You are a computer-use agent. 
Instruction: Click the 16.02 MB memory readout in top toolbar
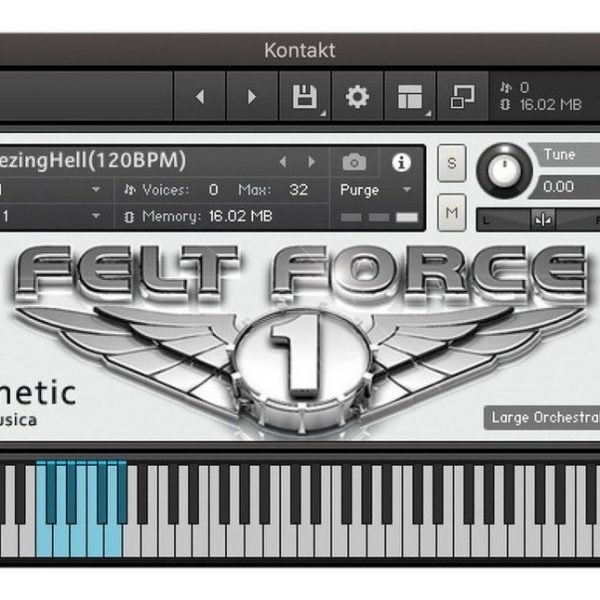[x=551, y=104]
